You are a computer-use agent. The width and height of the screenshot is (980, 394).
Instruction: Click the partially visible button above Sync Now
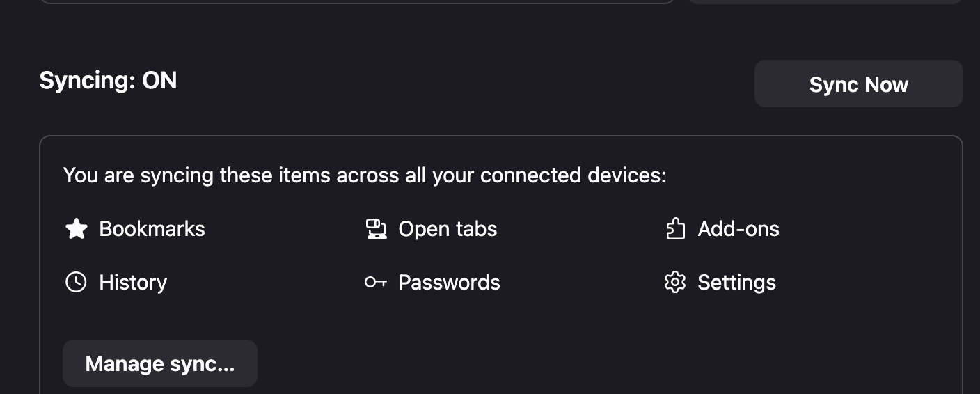tap(825, 1)
